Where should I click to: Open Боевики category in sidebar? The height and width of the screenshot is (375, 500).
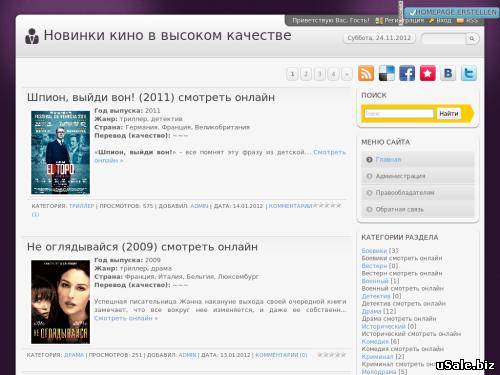point(374,251)
